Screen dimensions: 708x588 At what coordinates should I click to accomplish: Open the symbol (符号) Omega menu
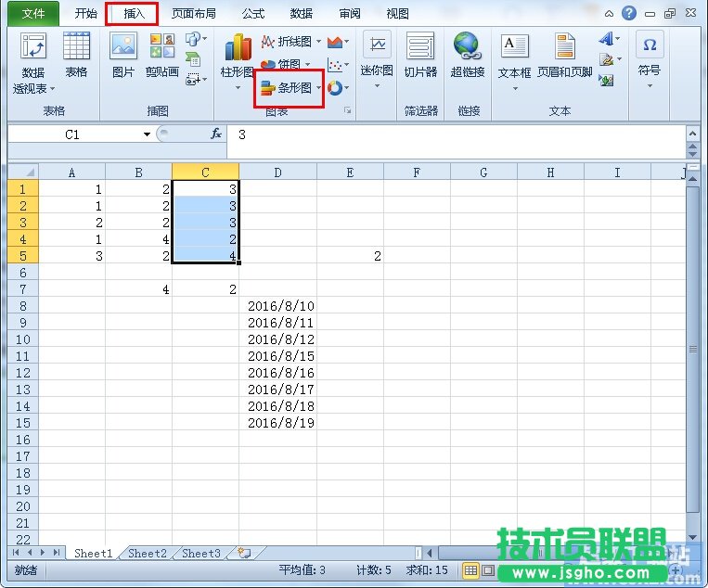coord(650,58)
